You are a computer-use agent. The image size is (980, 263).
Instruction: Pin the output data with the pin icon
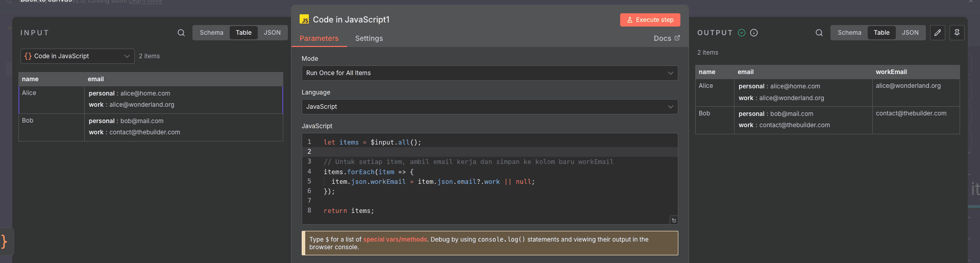(x=957, y=33)
